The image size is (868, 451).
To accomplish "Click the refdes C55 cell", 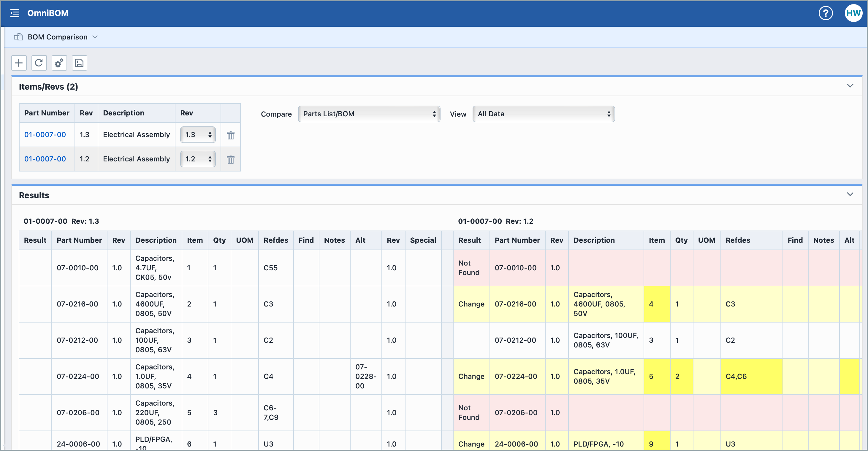I will click(276, 268).
